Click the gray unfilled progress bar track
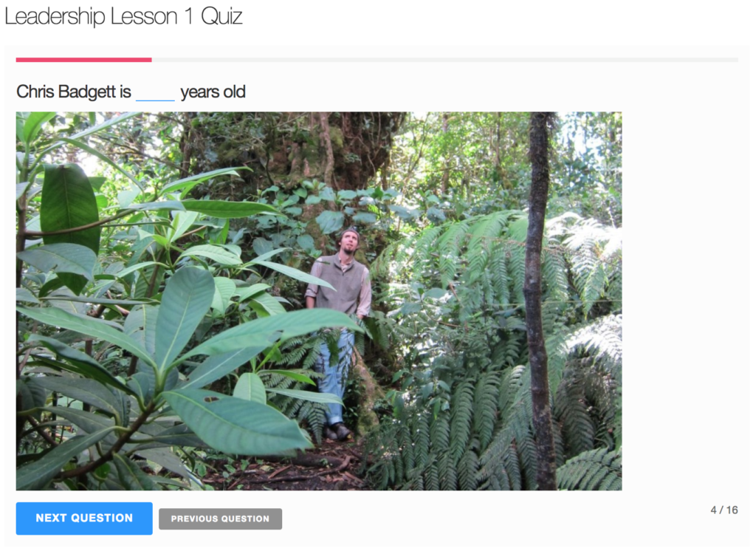Viewport: 756px width, 551px height. point(444,60)
